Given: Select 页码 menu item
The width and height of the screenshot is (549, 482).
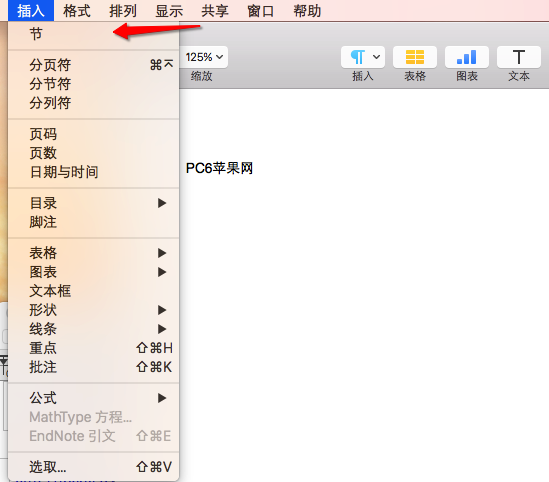Looking at the screenshot, I should click(x=93, y=134).
